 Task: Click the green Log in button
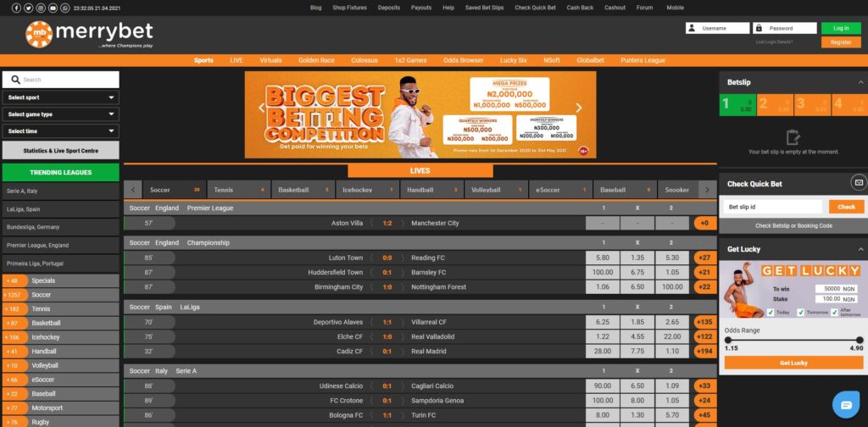[841, 28]
